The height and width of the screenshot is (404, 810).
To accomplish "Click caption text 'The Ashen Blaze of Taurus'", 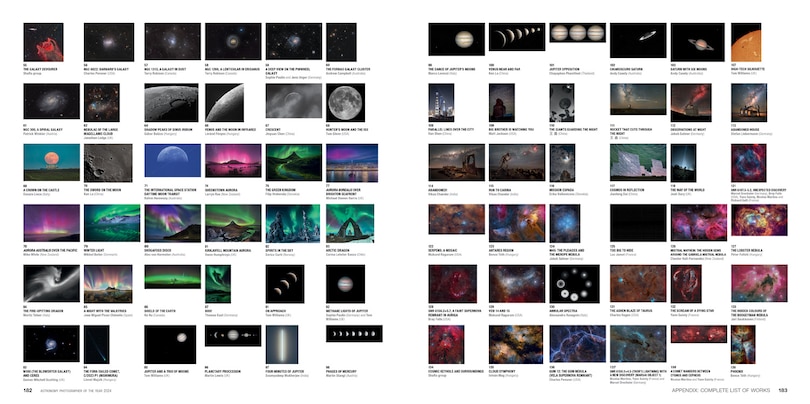I will [x=628, y=311].
